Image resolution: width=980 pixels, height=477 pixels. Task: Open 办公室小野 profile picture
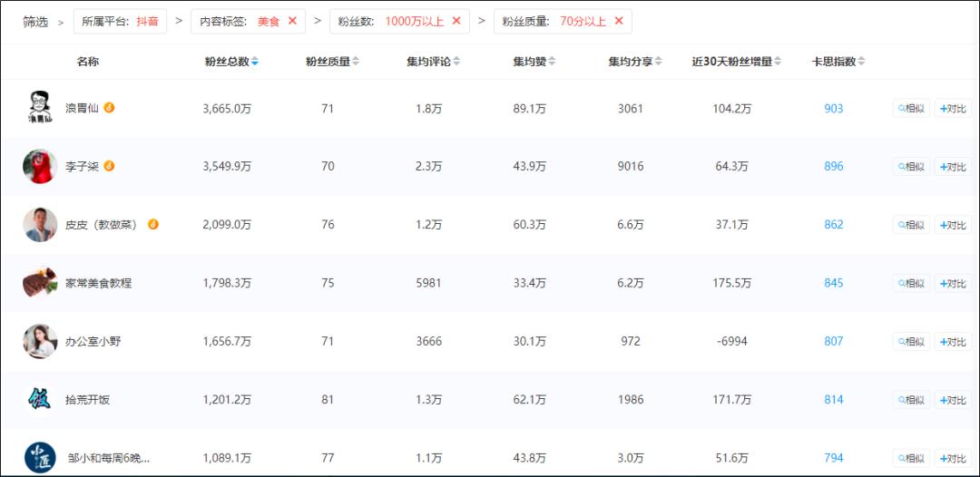40,341
